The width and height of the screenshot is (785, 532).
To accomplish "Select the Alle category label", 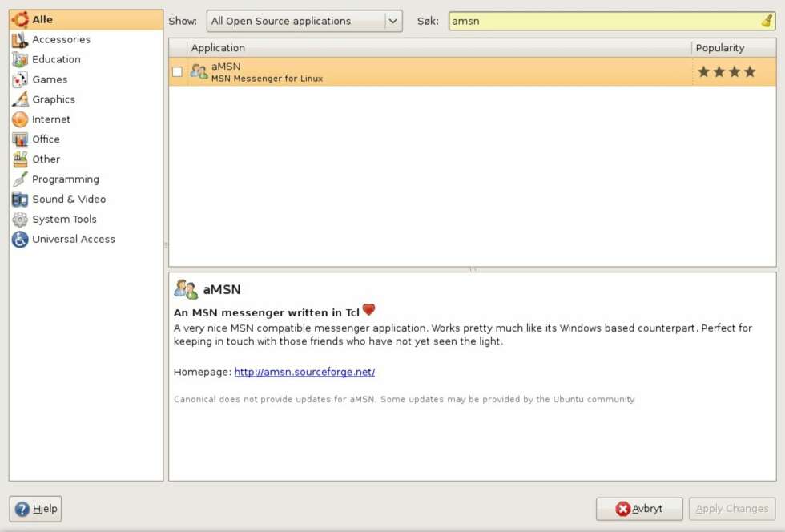I will [42, 19].
